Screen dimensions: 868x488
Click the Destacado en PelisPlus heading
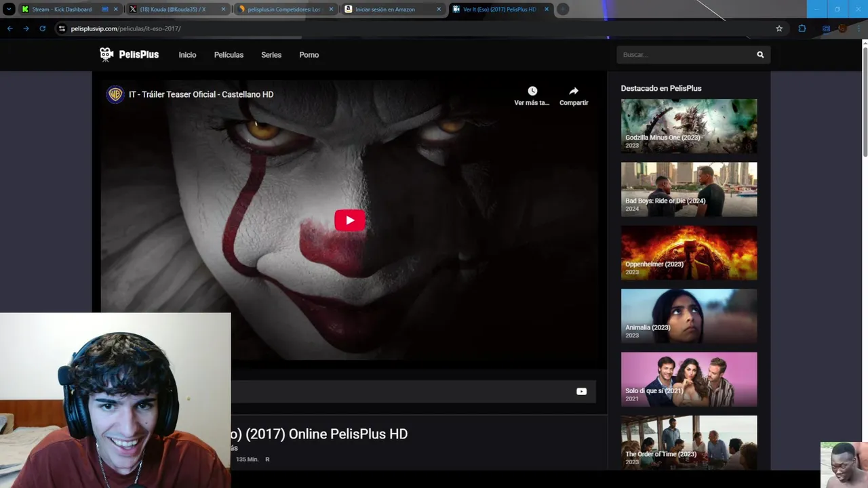661,88
